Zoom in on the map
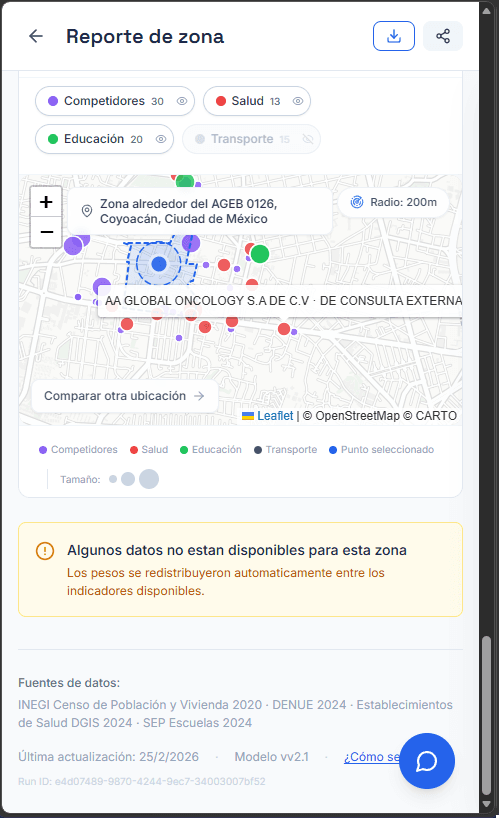 point(46,202)
